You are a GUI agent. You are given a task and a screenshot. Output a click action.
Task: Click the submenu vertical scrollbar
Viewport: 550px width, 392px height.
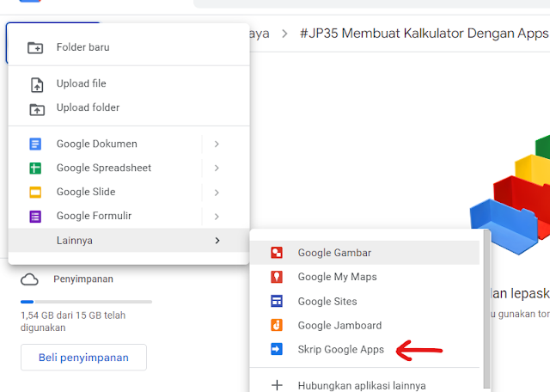click(x=486, y=309)
